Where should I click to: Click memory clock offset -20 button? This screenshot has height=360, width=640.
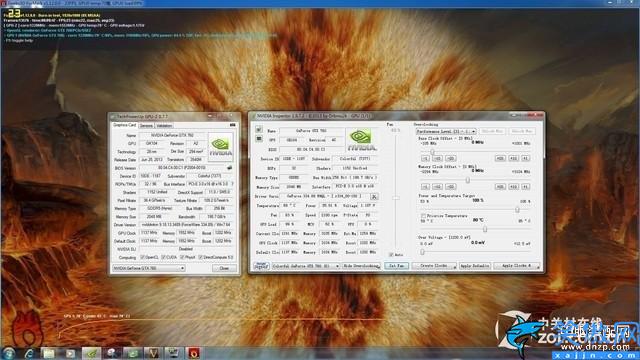pos(451,187)
